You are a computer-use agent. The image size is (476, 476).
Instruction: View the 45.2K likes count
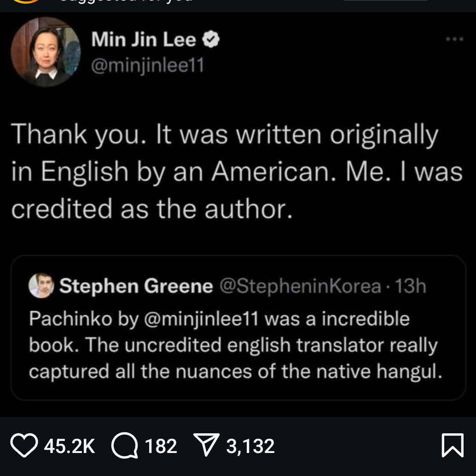(69, 446)
